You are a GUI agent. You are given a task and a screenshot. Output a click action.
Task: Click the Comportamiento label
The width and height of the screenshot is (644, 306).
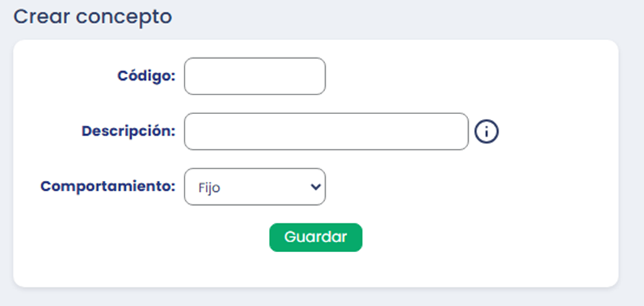[x=108, y=186]
